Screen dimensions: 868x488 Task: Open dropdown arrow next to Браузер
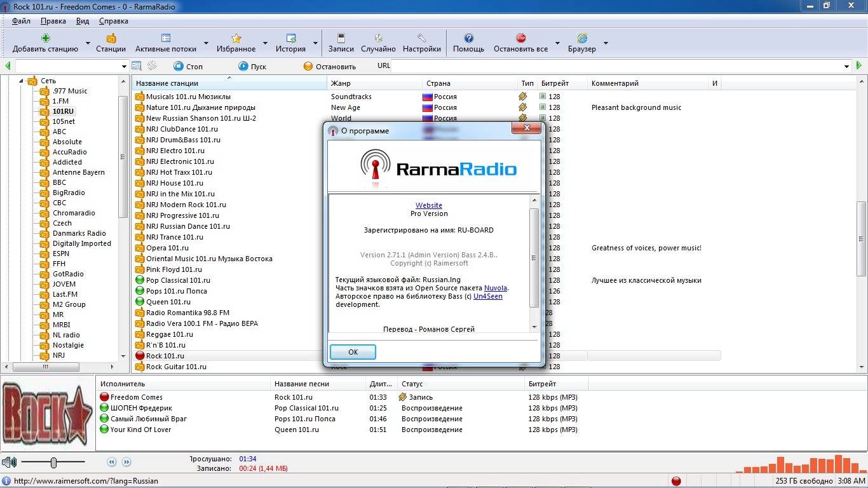606,43
